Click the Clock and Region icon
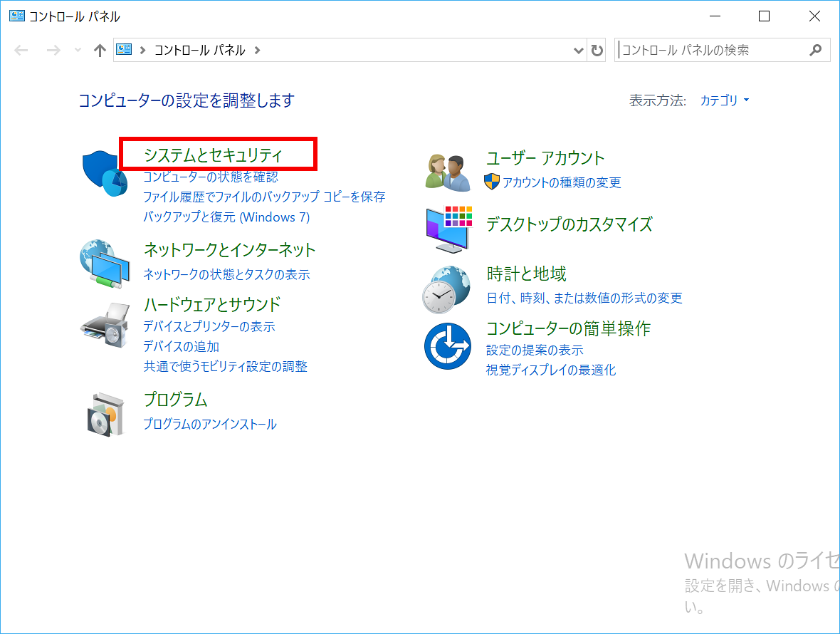This screenshot has width=840, height=634. pyautogui.click(x=446, y=289)
